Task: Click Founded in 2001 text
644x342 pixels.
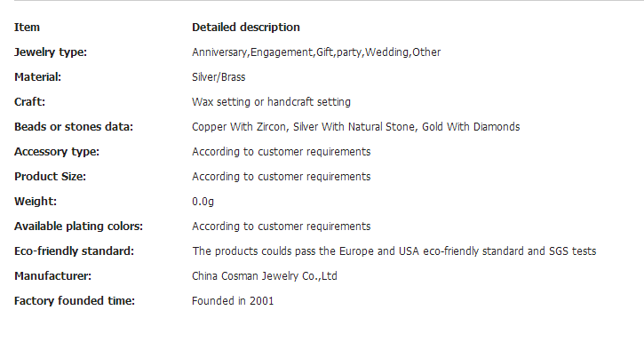Action: [233, 301]
